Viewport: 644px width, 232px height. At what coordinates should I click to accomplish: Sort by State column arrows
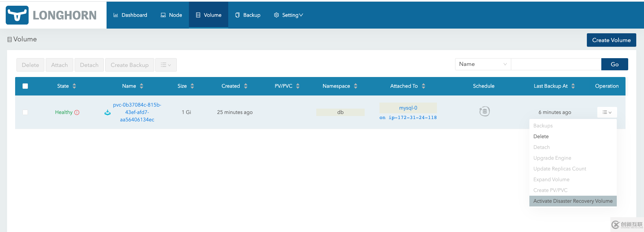click(x=74, y=86)
